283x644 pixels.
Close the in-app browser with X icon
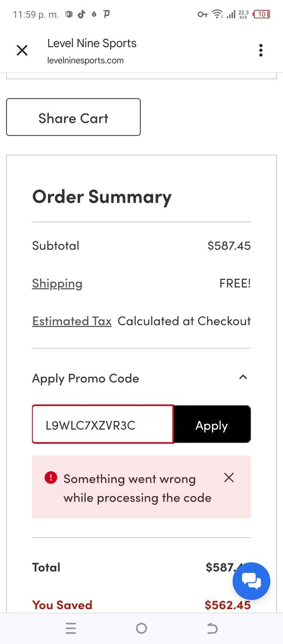click(x=22, y=51)
